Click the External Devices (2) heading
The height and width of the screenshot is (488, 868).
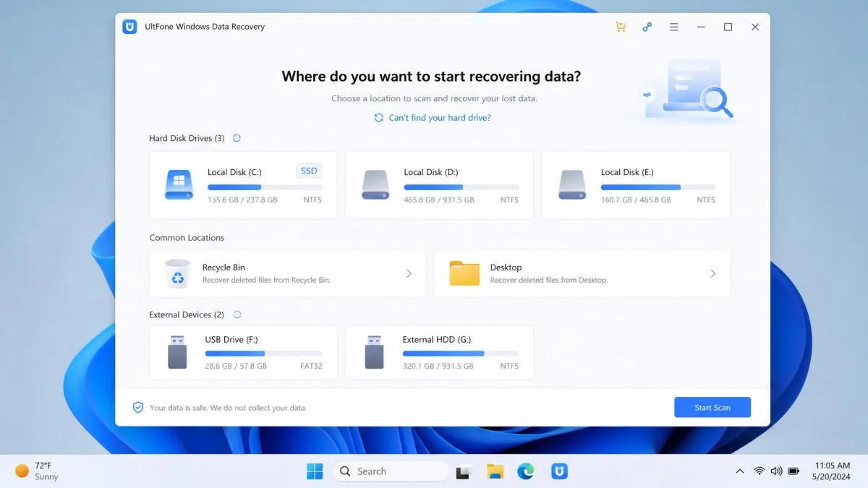click(187, 314)
